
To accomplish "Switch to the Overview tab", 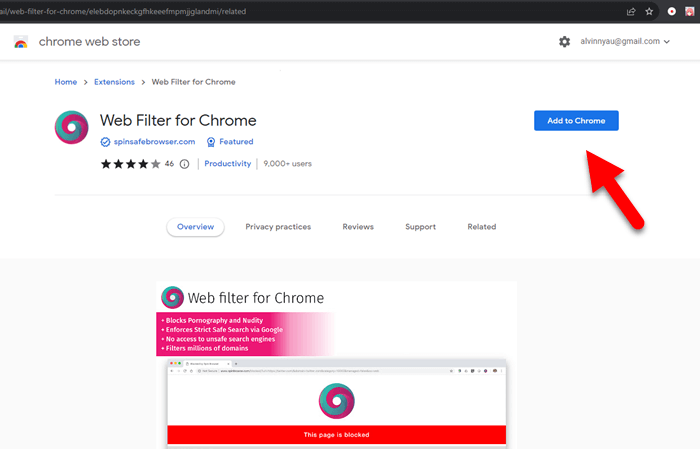I will 196,227.
